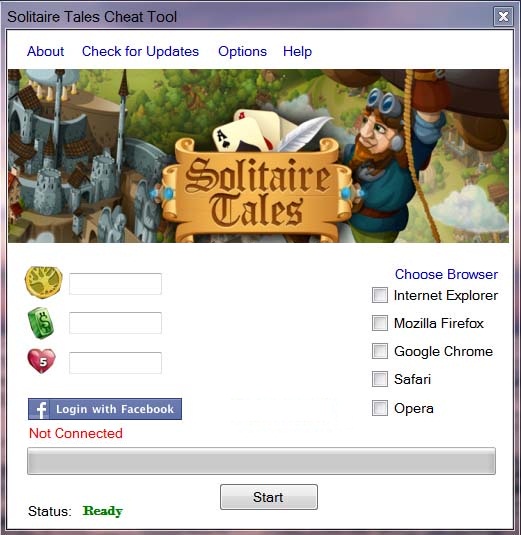Click the red heart lives icon
Viewport: 521px width, 535px height.
click(41, 361)
